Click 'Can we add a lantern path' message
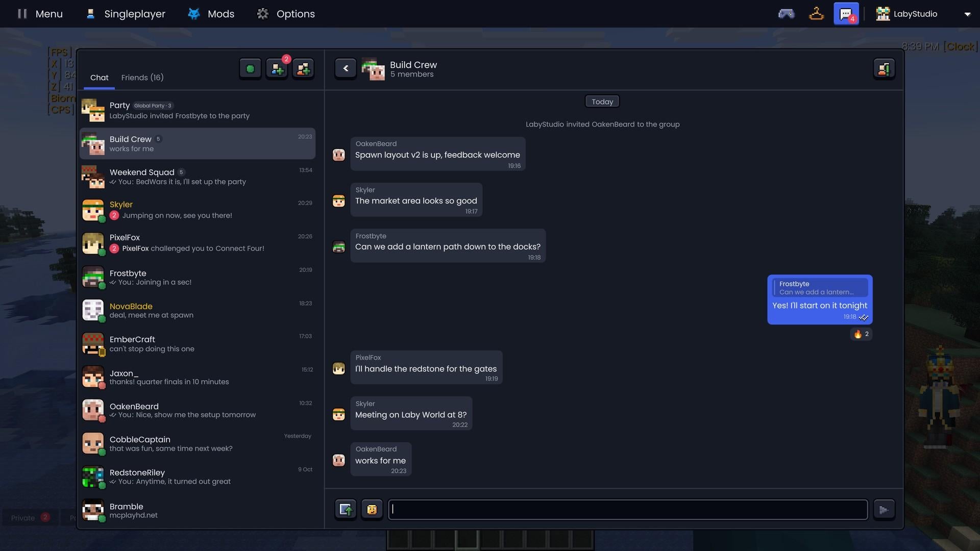The width and height of the screenshot is (980, 551). pos(448,246)
